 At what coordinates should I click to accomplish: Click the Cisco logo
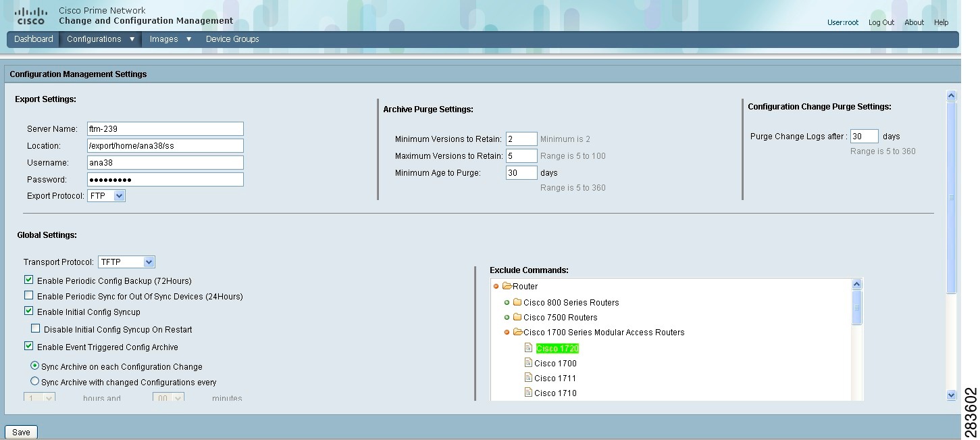[x=30, y=15]
